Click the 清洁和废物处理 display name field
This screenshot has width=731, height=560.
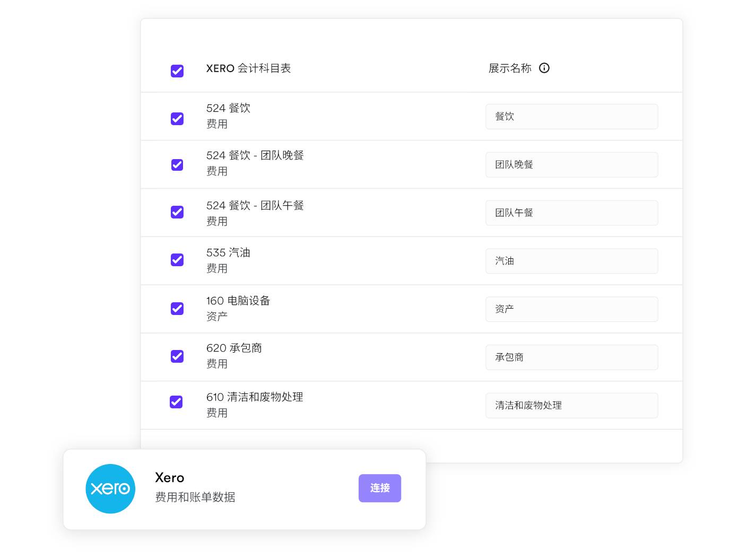coord(572,405)
